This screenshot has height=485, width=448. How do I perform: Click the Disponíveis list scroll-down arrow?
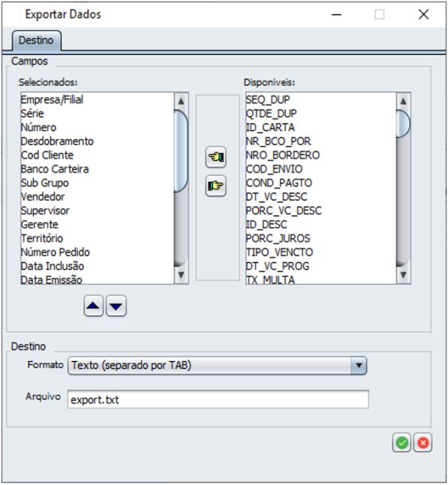[x=403, y=275]
